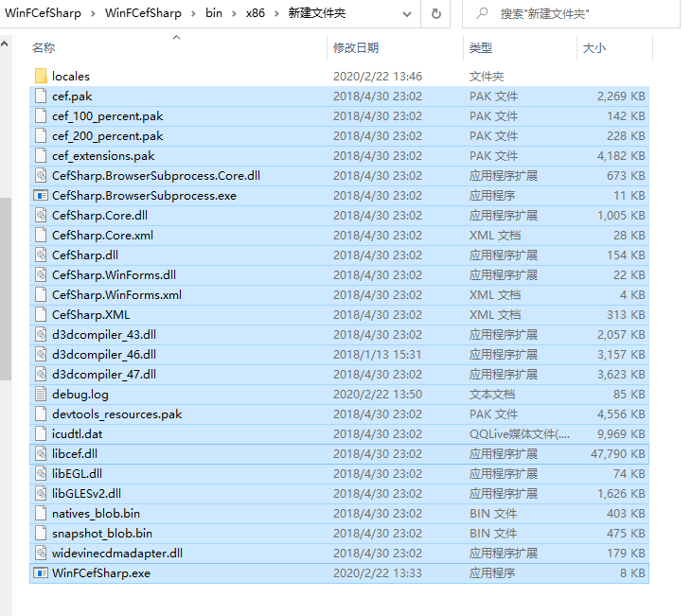692x616 pixels.
Task: Click the search box for 新建文件夹
Action: click(571, 14)
